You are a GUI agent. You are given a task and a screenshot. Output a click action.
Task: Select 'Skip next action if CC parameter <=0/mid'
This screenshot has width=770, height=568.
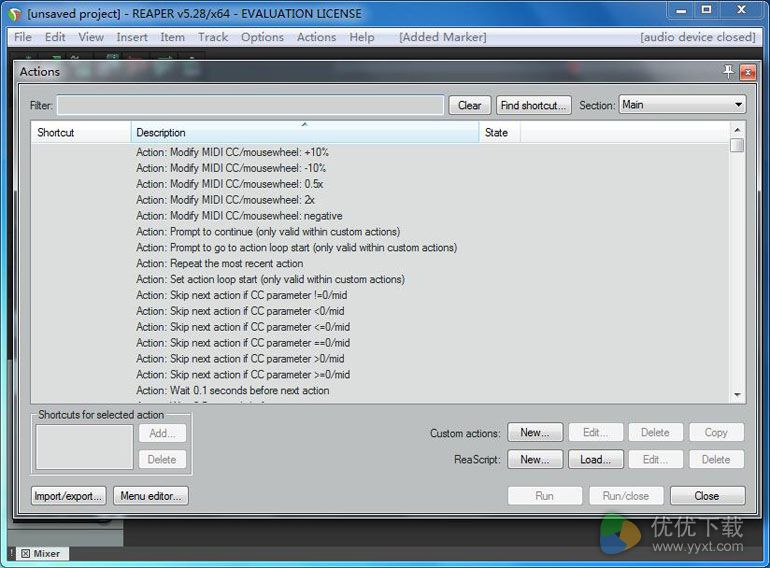[243, 327]
